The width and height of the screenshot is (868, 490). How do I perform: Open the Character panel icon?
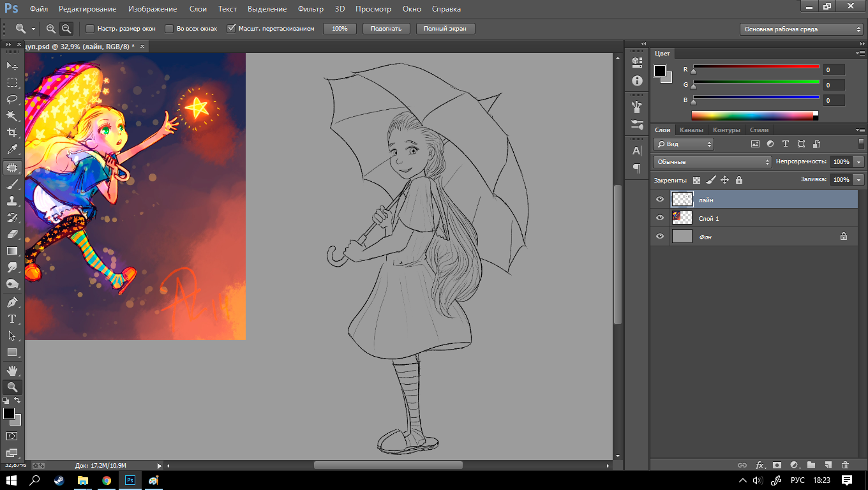coord(636,151)
